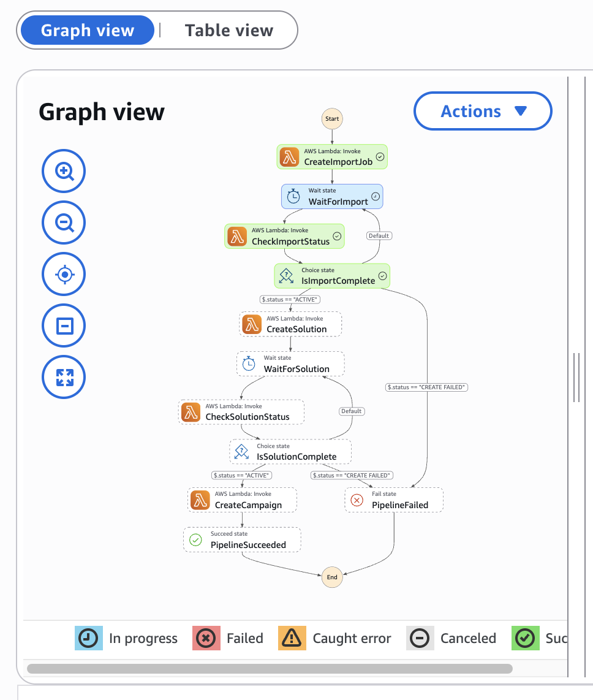This screenshot has width=593, height=700.
Task: Click the blue In progress legend swatch
Action: (88, 638)
